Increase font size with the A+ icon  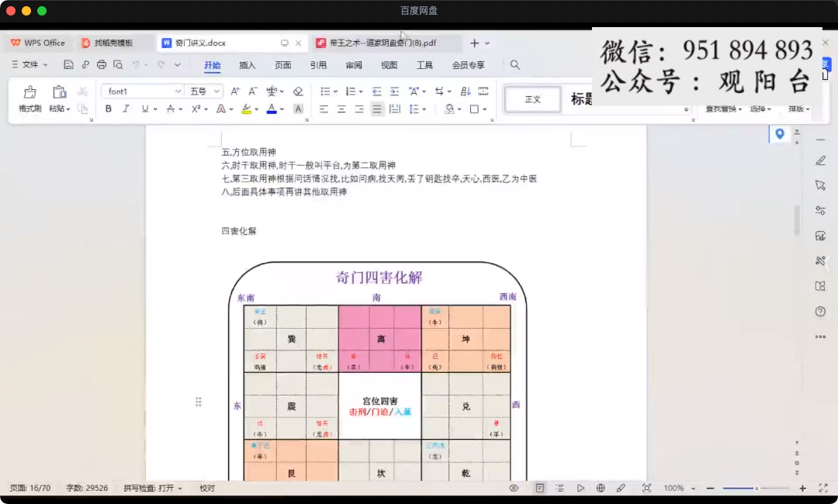[235, 91]
